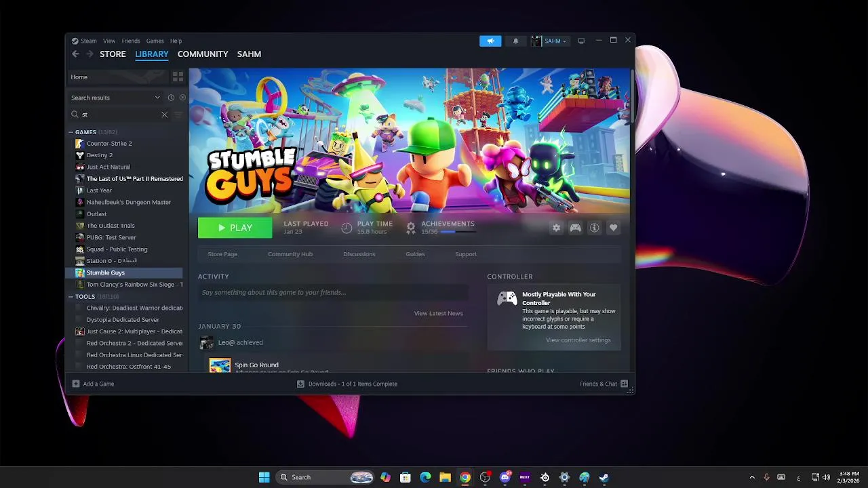This screenshot has height=488, width=868.
Task: Click the green PLAY button
Action: (x=235, y=228)
